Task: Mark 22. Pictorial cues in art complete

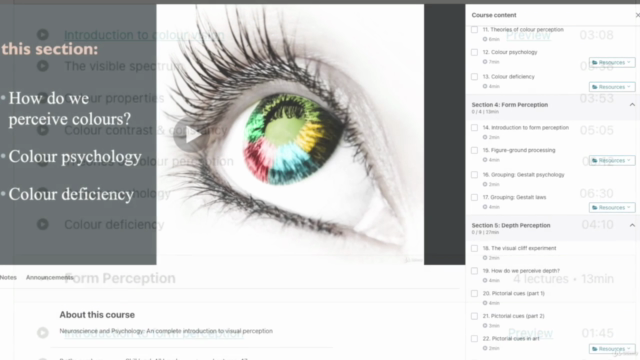Action: tap(474, 338)
